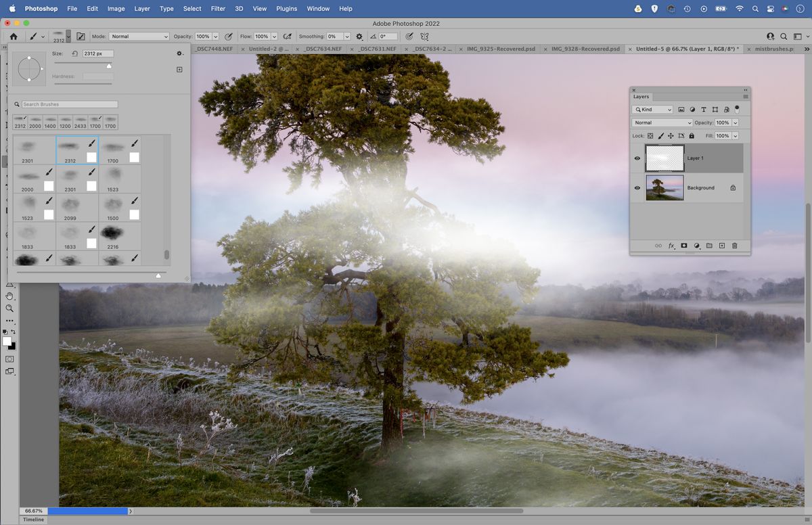Enable lock transparent pixels for Layer 1
The width and height of the screenshot is (812, 525).
point(650,135)
